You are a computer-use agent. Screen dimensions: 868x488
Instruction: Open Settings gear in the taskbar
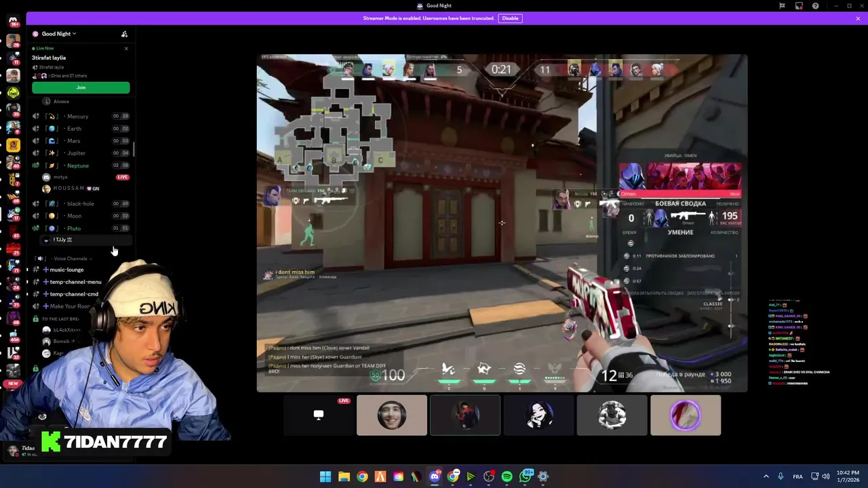[x=543, y=476]
